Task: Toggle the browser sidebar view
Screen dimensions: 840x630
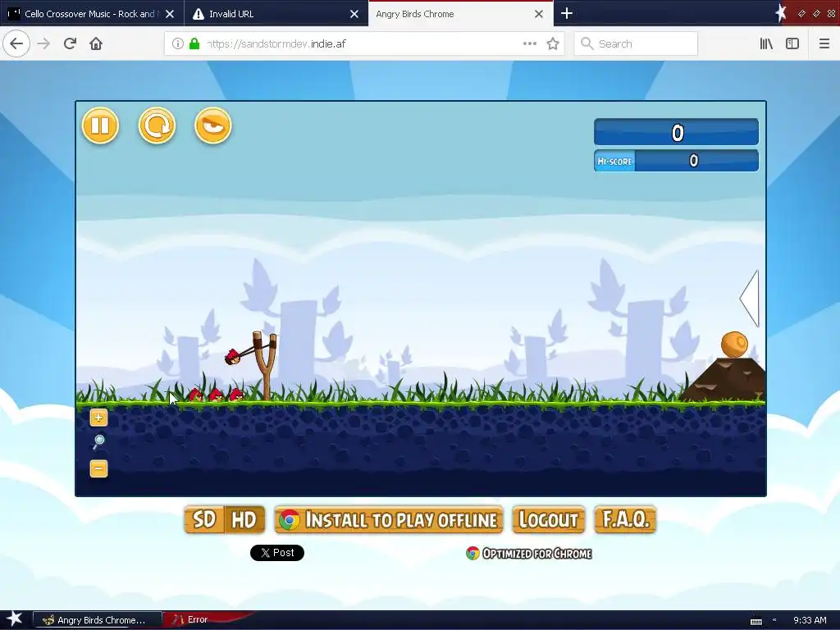Action: pyautogui.click(x=792, y=43)
